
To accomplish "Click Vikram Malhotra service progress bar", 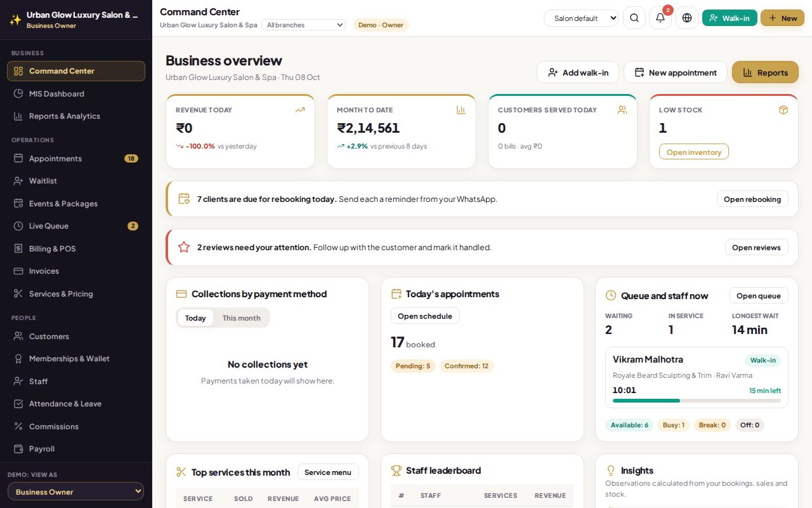I will (697, 401).
